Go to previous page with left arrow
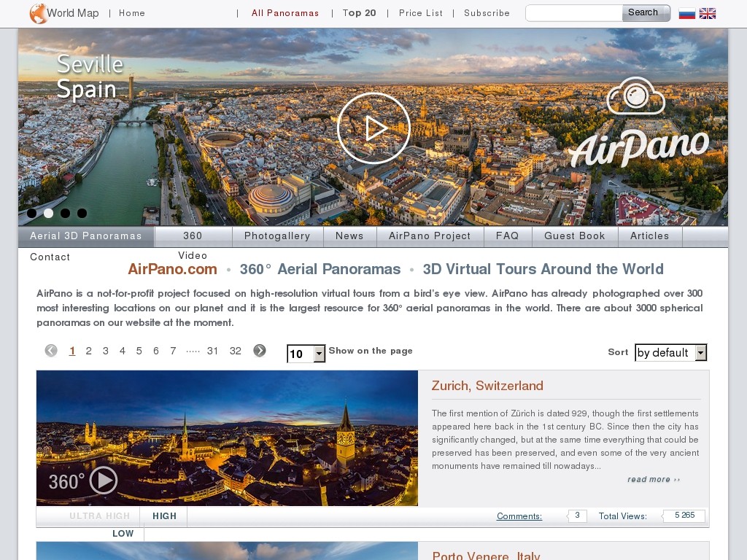The image size is (747, 560). pyautogui.click(x=51, y=351)
